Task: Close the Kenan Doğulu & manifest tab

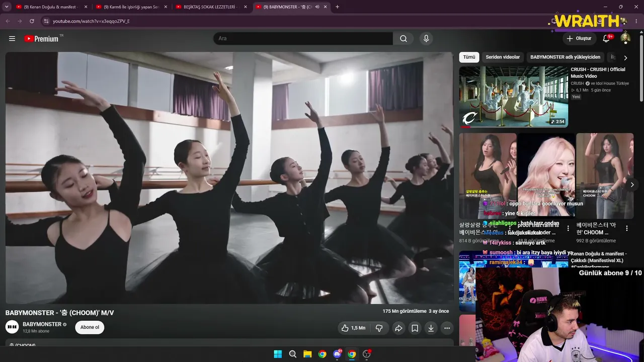Action: [x=86, y=7]
